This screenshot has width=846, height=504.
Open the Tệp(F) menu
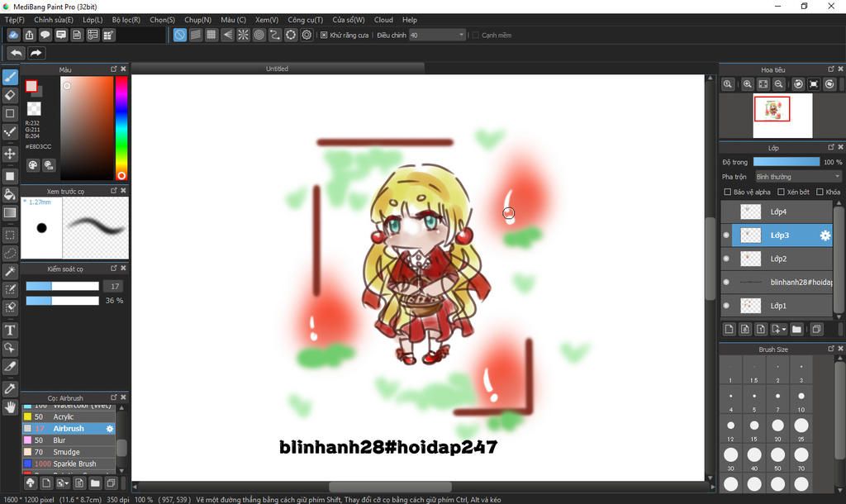[x=15, y=20]
